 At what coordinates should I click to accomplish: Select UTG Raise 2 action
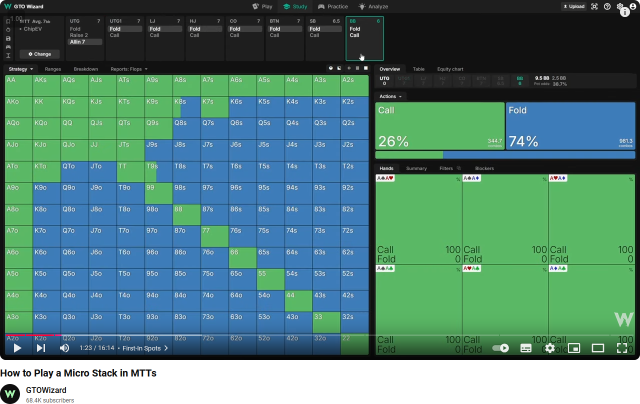pyautogui.click(x=79, y=35)
